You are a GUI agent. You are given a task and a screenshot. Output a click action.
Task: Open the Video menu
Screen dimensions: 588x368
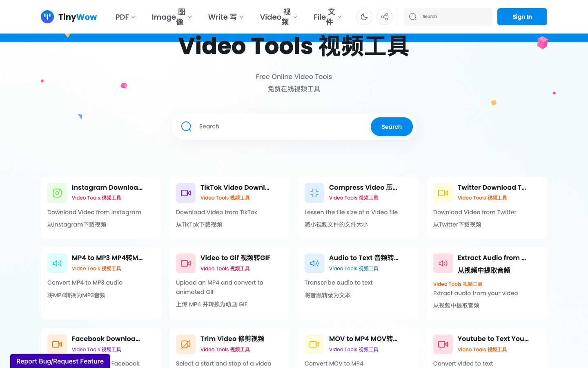(x=278, y=17)
